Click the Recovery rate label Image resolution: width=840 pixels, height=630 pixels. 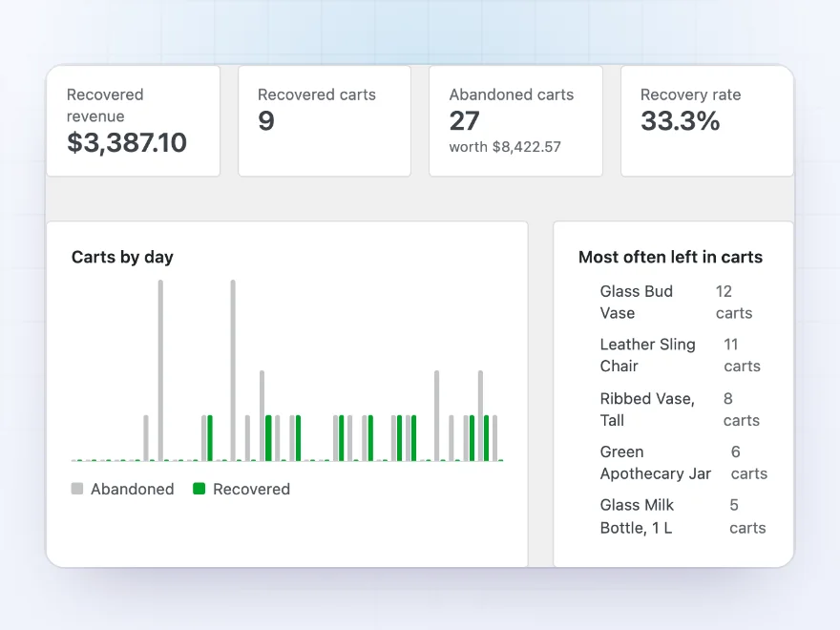tap(690, 94)
